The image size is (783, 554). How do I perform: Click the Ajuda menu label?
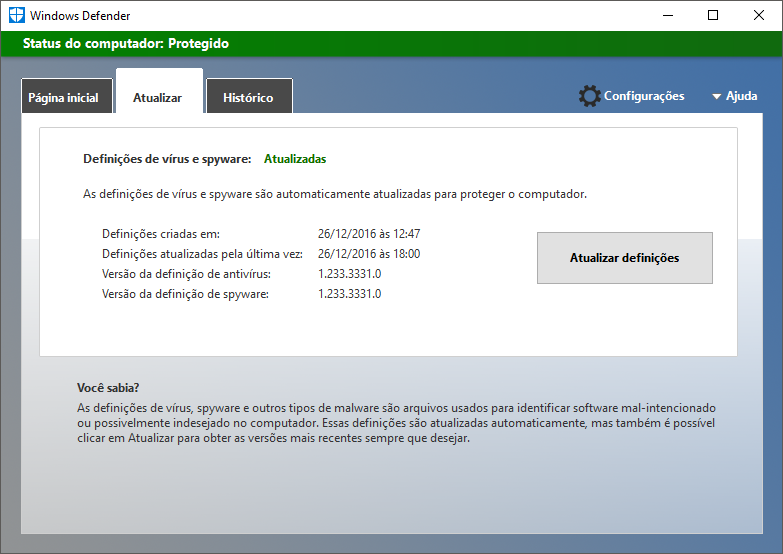coord(742,96)
